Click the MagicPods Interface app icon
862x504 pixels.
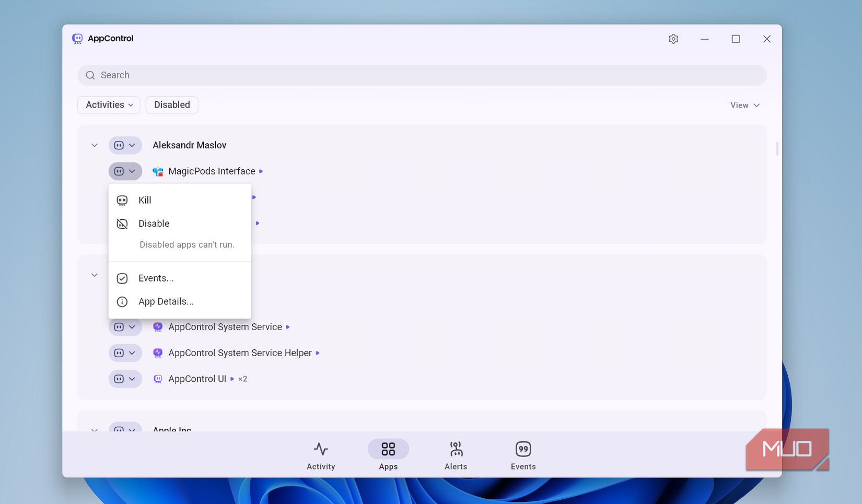pos(157,171)
